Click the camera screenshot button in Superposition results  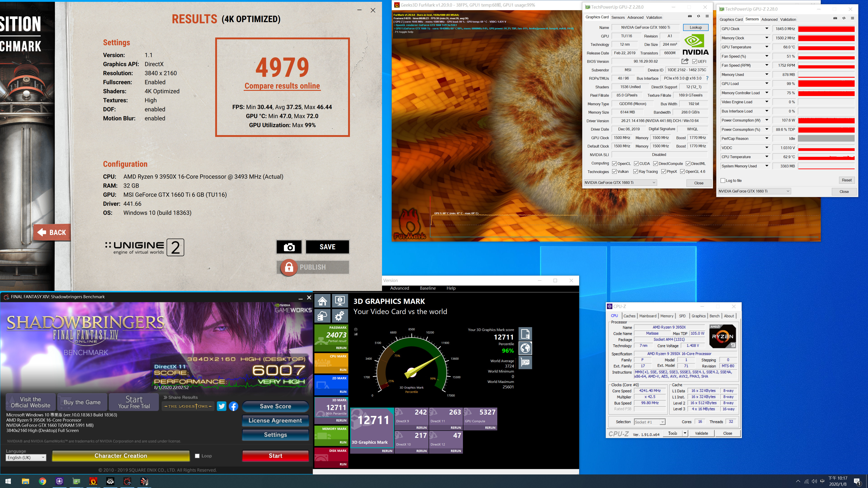[289, 247]
